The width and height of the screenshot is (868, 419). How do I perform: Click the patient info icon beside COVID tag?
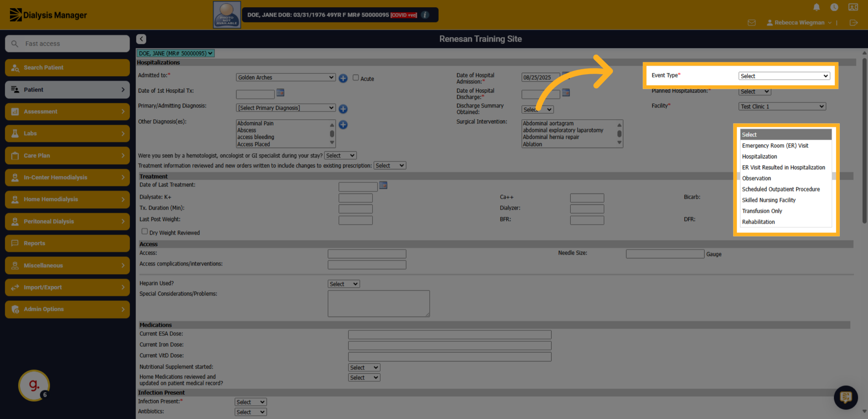click(425, 15)
